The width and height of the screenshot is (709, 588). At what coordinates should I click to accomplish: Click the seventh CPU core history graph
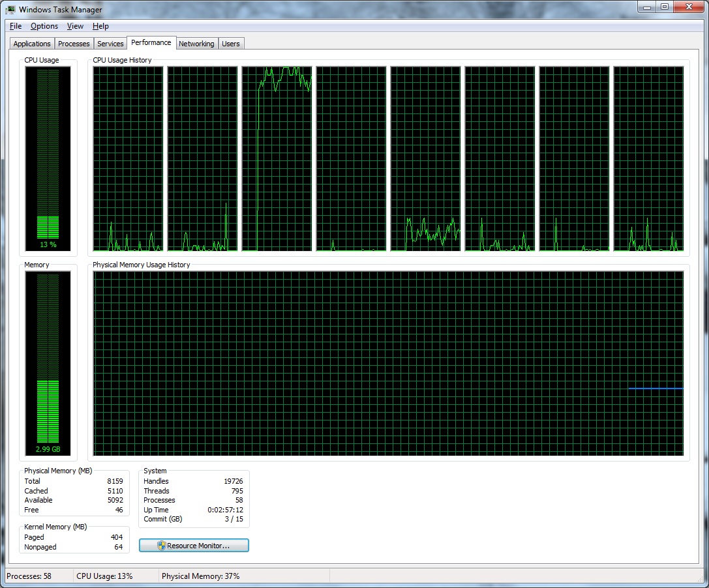(x=574, y=158)
